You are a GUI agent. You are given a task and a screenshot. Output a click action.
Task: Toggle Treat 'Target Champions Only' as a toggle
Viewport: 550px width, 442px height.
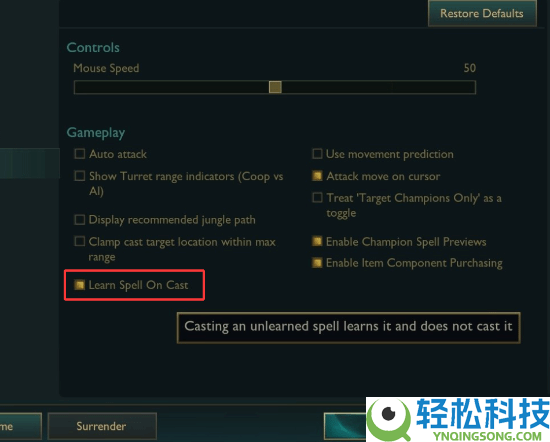pos(317,197)
